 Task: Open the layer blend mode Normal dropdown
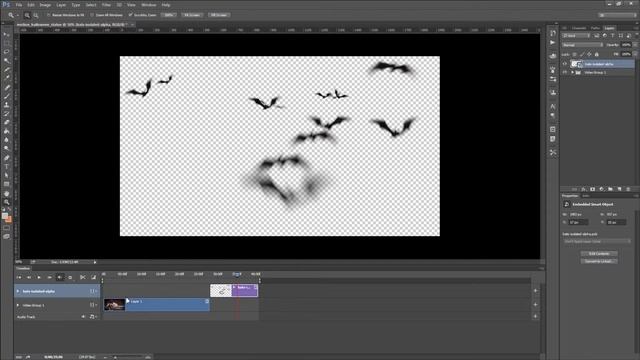[x=582, y=45]
